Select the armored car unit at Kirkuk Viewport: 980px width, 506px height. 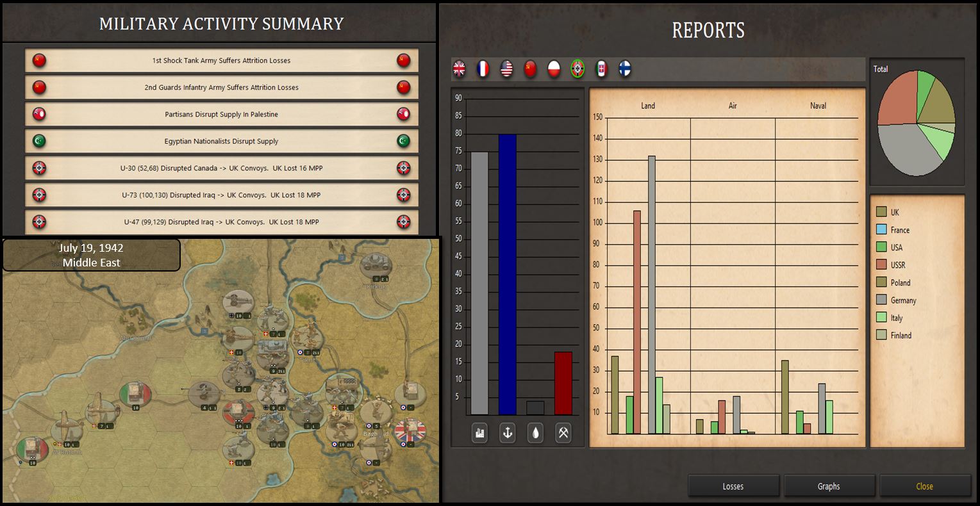click(x=375, y=266)
